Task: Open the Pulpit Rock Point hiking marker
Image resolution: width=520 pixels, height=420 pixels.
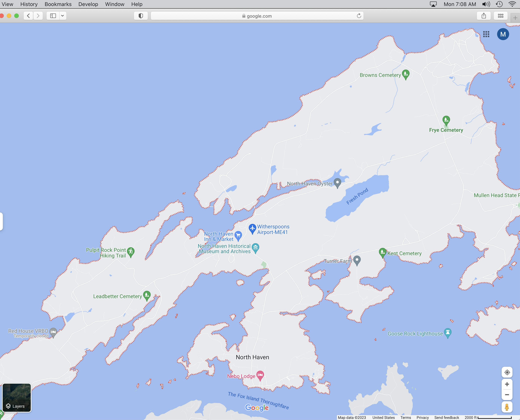Action: point(131,252)
